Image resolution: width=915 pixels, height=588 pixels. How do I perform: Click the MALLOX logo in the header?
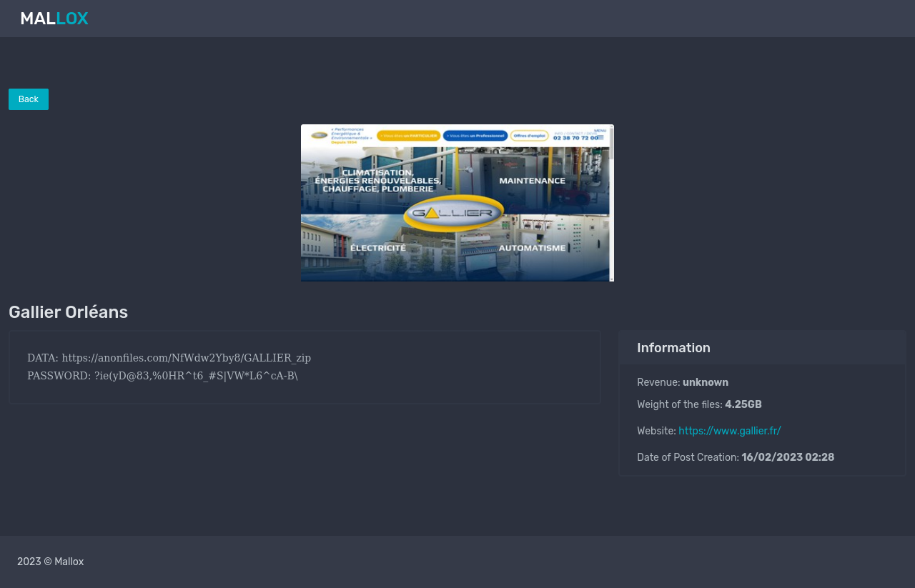coord(54,19)
